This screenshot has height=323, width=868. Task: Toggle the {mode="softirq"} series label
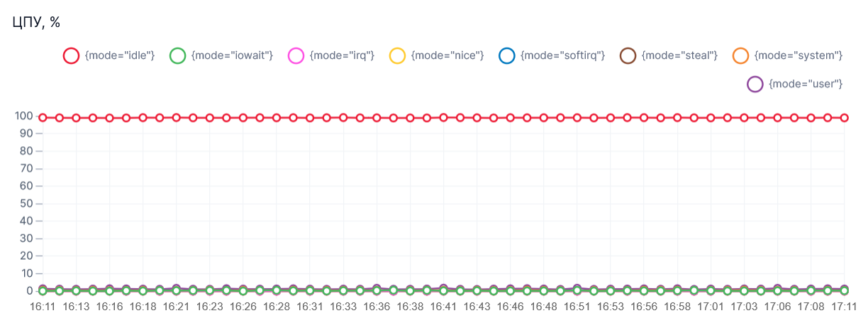click(x=562, y=55)
